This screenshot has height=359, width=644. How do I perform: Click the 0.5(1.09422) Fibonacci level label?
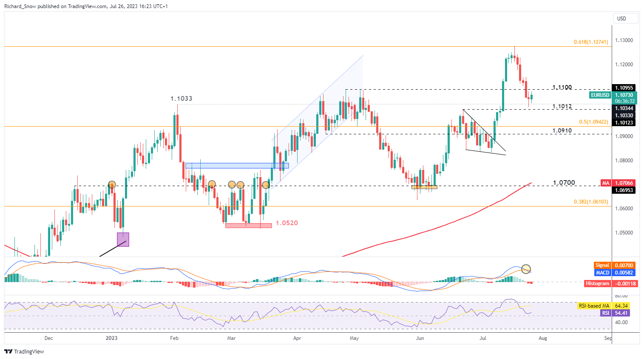[593, 122]
